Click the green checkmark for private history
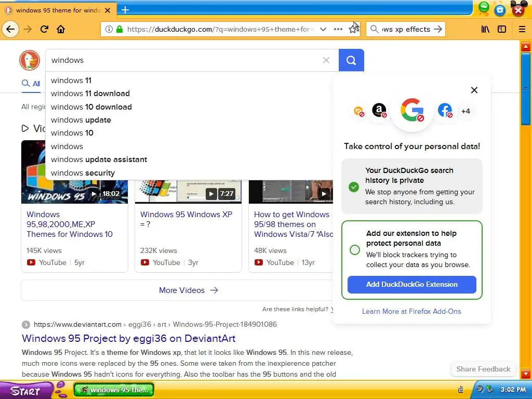This screenshot has height=399, width=532. (x=353, y=187)
